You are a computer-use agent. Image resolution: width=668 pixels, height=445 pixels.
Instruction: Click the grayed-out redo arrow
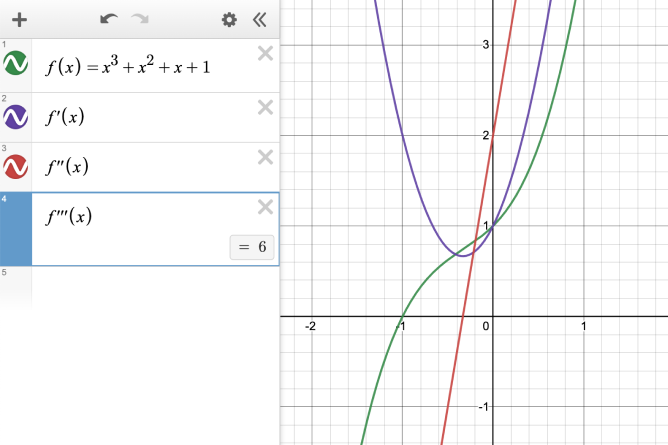(x=140, y=19)
